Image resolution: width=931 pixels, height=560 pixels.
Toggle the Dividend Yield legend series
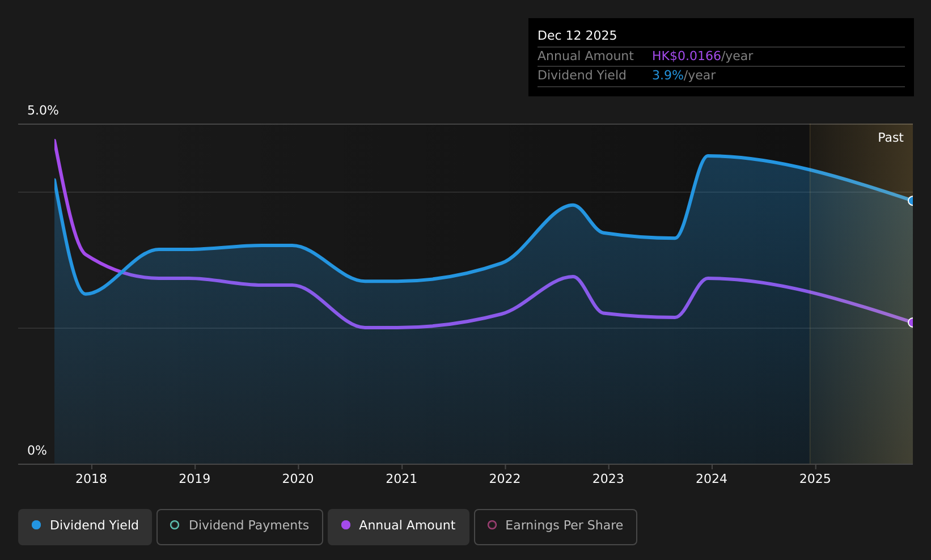coord(85,527)
